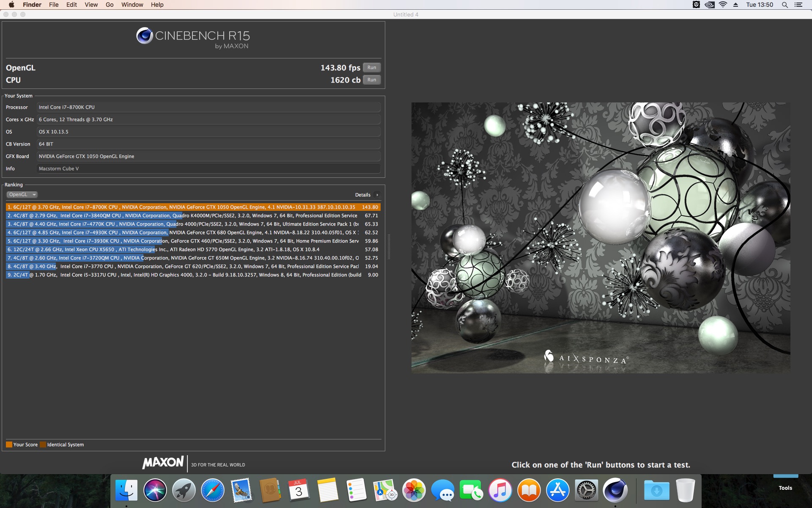The height and width of the screenshot is (508, 812).
Task: Open Safari from the Dock
Action: point(213,490)
